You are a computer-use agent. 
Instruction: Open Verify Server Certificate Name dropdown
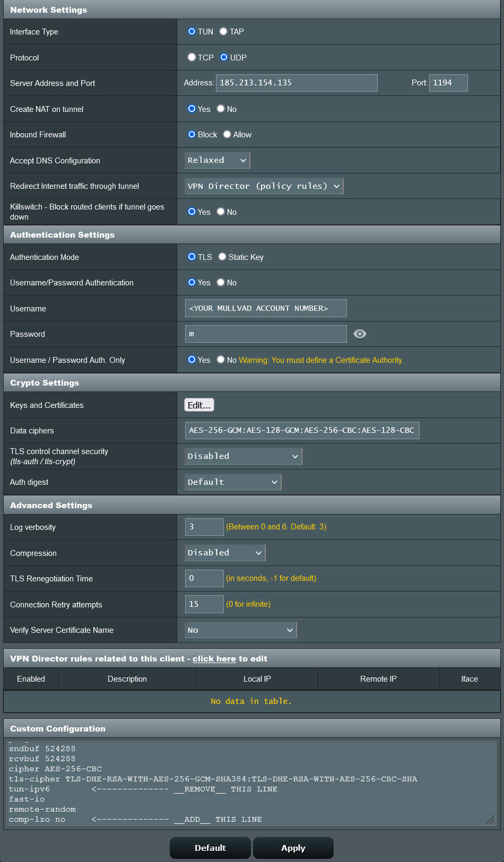[x=240, y=630]
